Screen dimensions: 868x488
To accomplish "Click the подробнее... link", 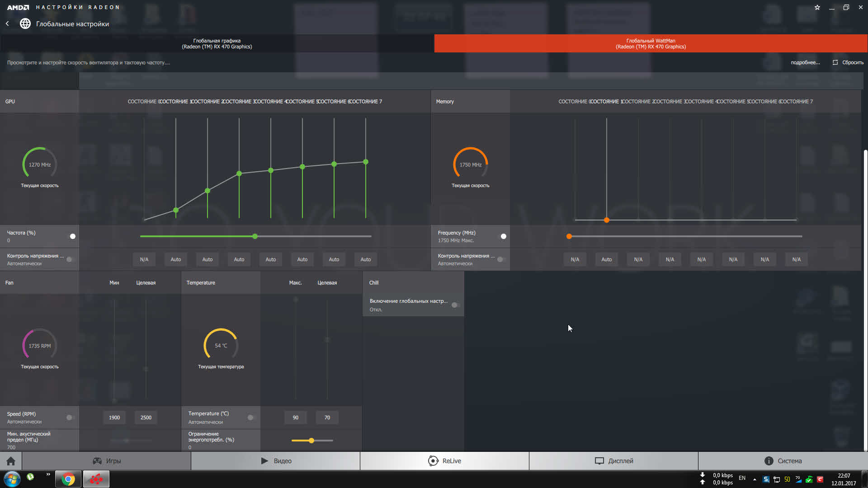I will point(805,62).
